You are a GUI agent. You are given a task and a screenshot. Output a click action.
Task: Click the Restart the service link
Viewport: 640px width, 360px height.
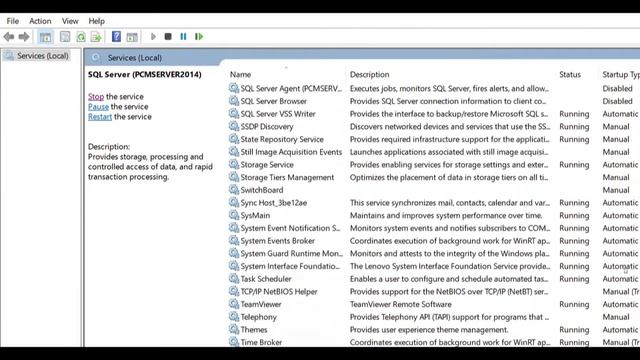(x=100, y=117)
